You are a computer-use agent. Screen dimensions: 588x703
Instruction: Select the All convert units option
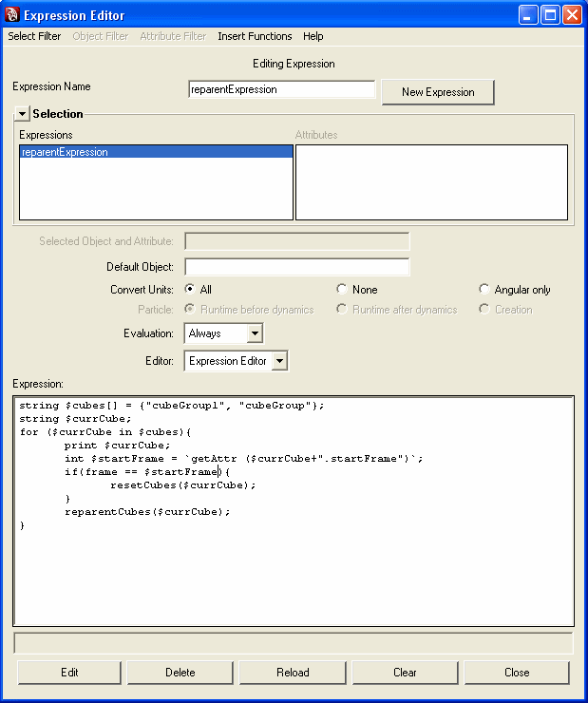(x=190, y=289)
